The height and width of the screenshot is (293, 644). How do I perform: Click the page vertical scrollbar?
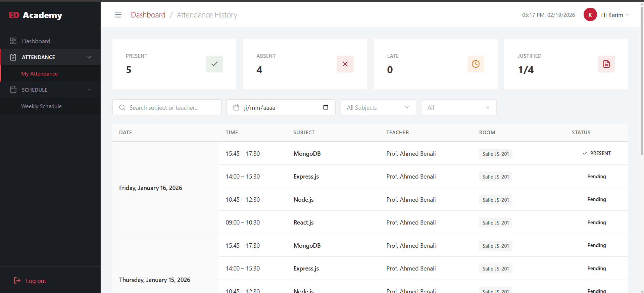point(642,81)
